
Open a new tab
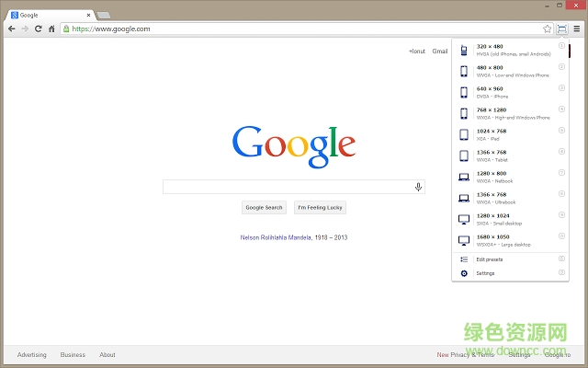(104, 16)
